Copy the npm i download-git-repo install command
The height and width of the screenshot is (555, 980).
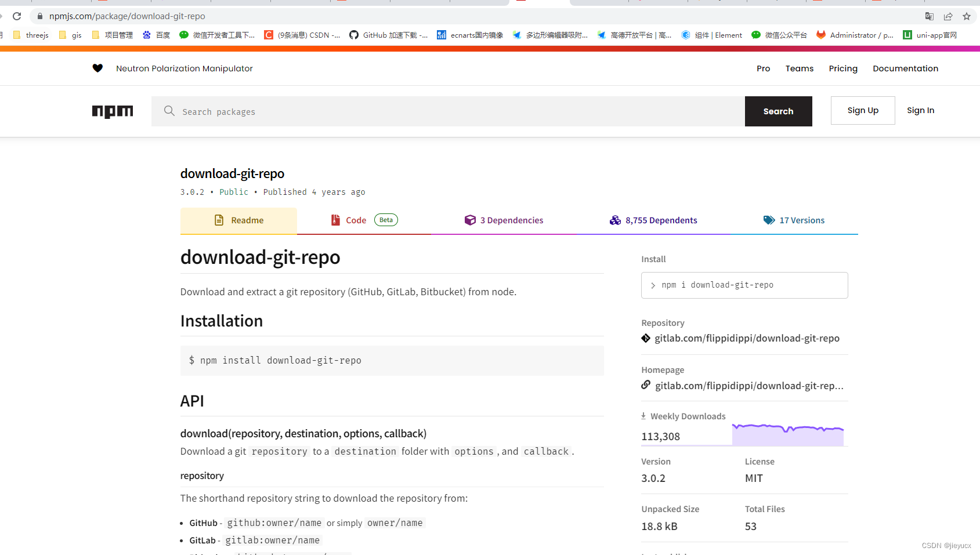(x=744, y=285)
